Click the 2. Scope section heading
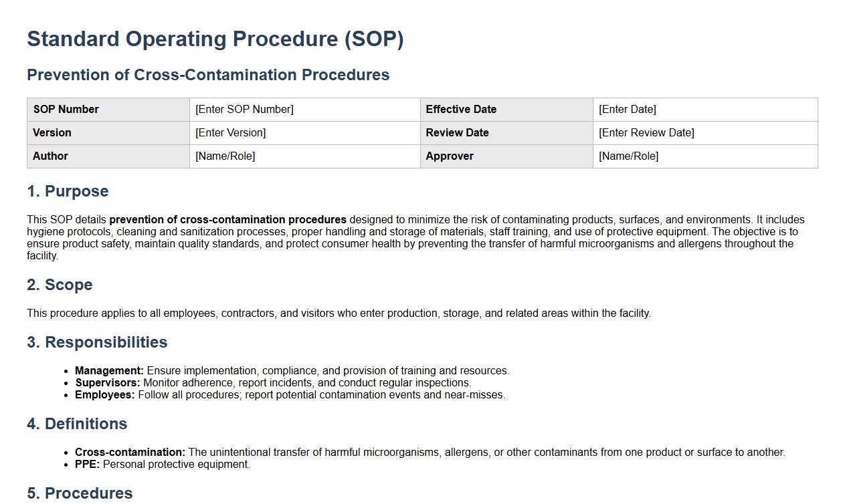 pyautogui.click(x=60, y=285)
